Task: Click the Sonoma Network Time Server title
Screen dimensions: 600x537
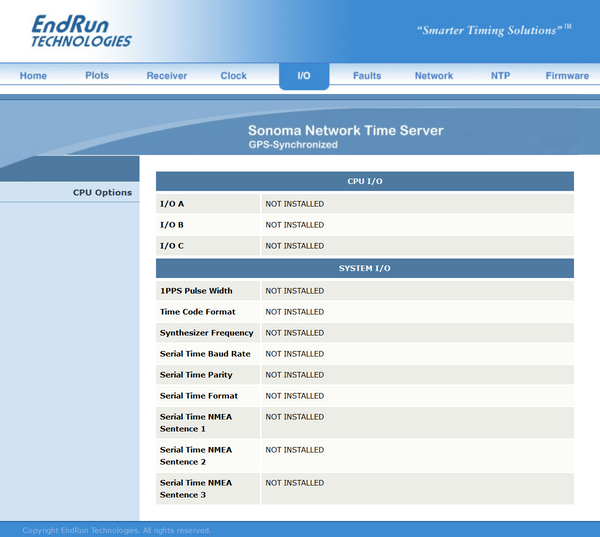Action: (x=346, y=131)
